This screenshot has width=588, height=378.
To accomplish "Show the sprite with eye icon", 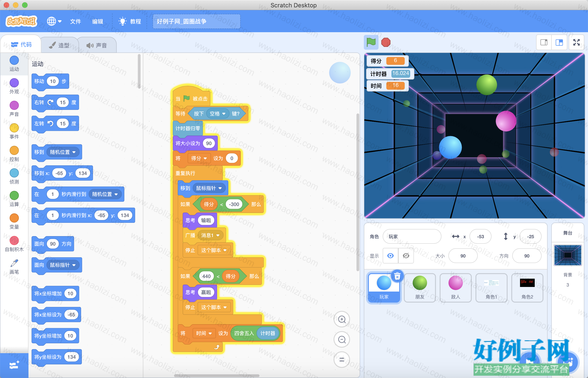I will coord(391,256).
